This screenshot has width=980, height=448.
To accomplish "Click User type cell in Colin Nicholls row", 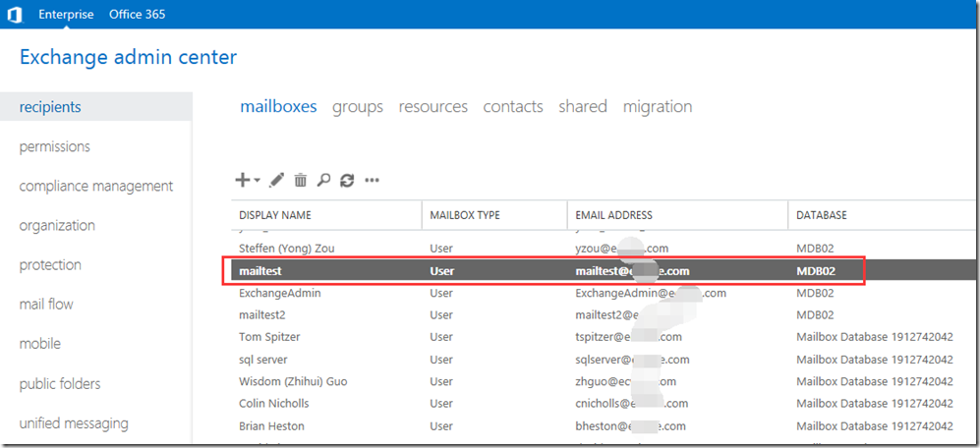I will 441,404.
